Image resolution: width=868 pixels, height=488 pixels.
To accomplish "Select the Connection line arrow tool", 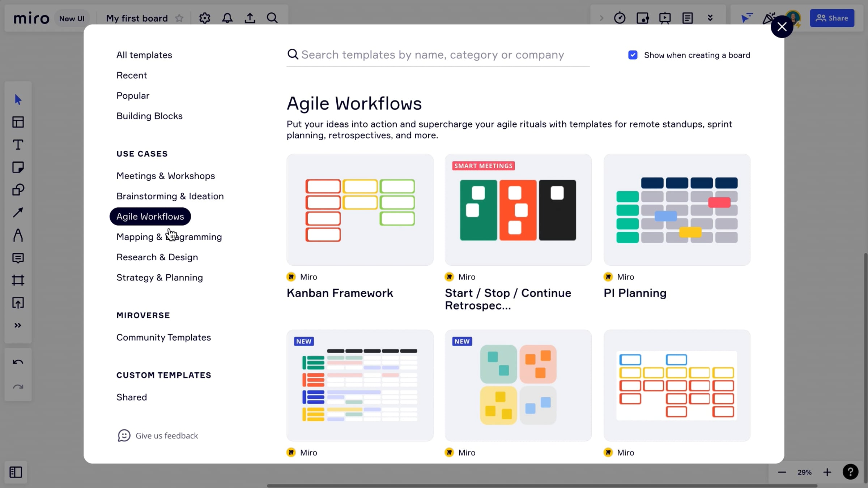I will click(x=18, y=213).
